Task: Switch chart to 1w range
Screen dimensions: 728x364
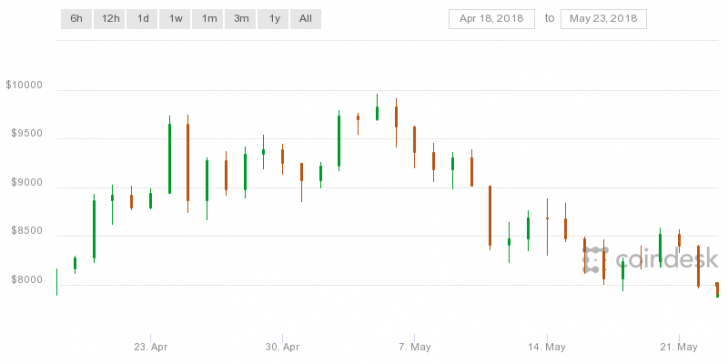Action: [x=175, y=19]
